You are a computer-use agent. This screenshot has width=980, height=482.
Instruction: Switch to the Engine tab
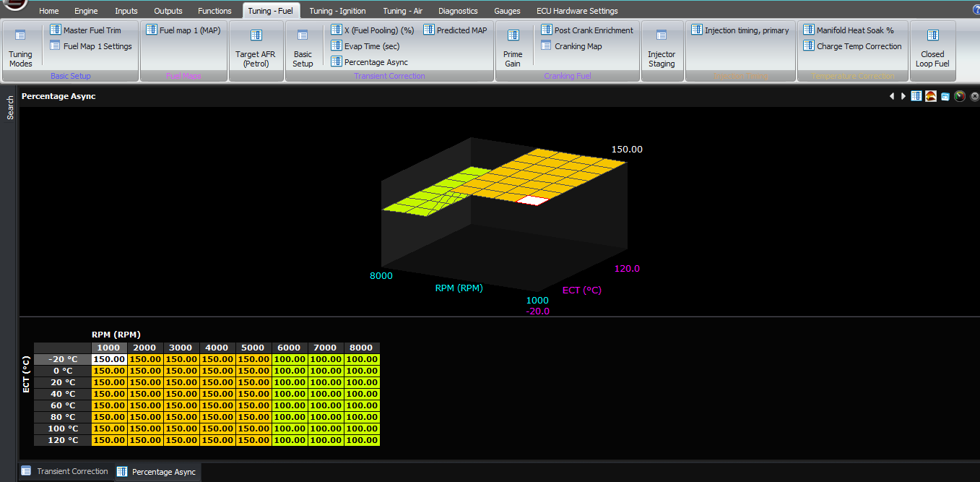click(86, 11)
